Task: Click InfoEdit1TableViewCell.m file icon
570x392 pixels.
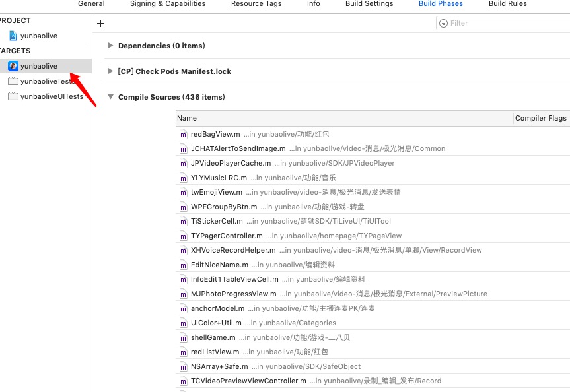Action: (x=183, y=280)
